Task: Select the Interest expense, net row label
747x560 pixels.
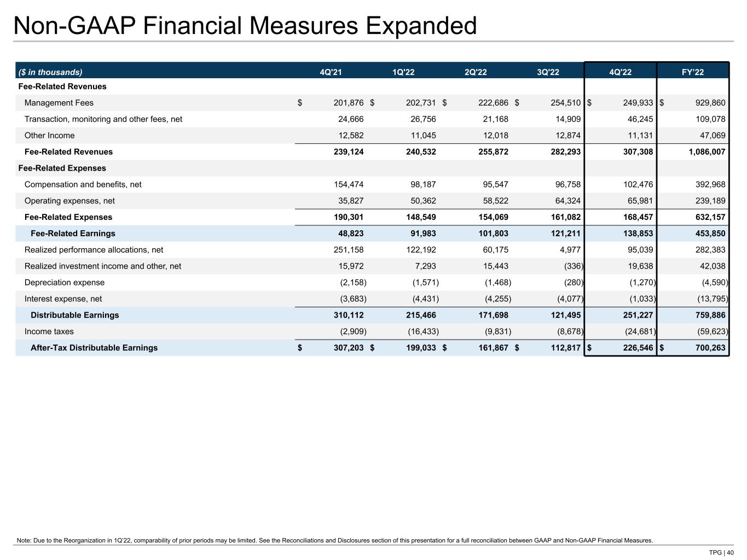Action: [x=63, y=299]
